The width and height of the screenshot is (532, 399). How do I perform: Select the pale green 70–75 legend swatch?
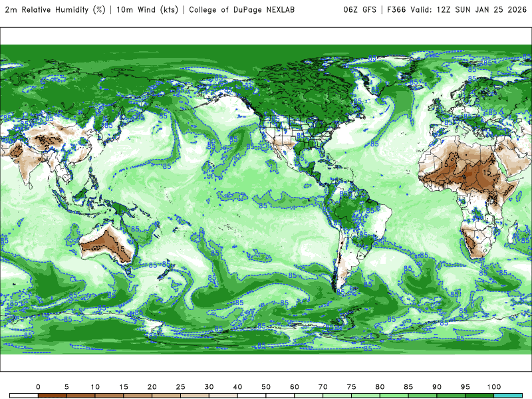pyautogui.click(x=337, y=396)
